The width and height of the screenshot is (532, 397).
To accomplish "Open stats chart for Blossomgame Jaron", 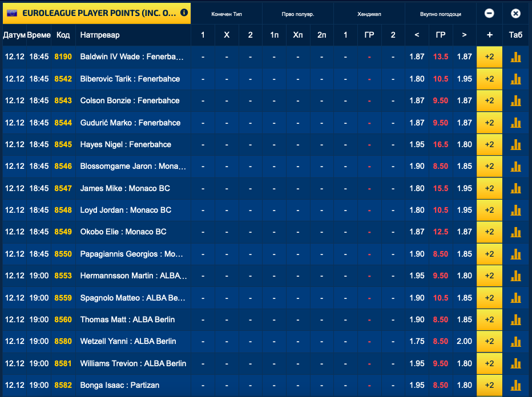I will 515,167.
